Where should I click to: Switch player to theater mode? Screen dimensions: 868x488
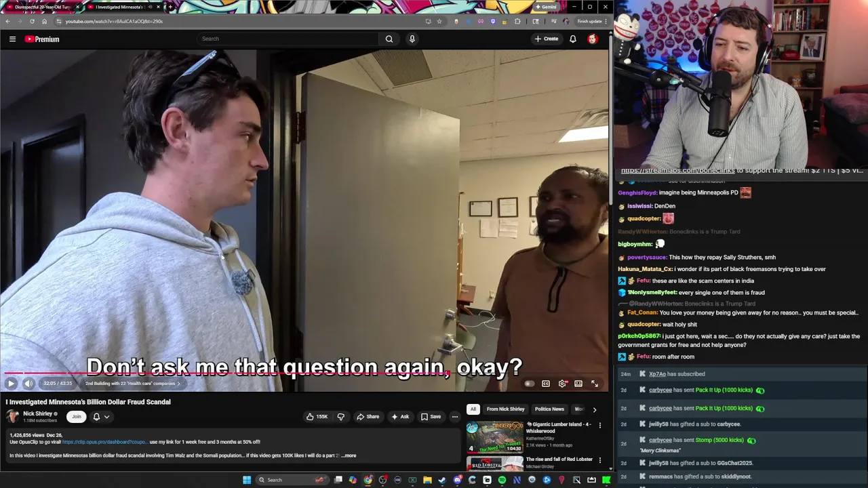578,384
